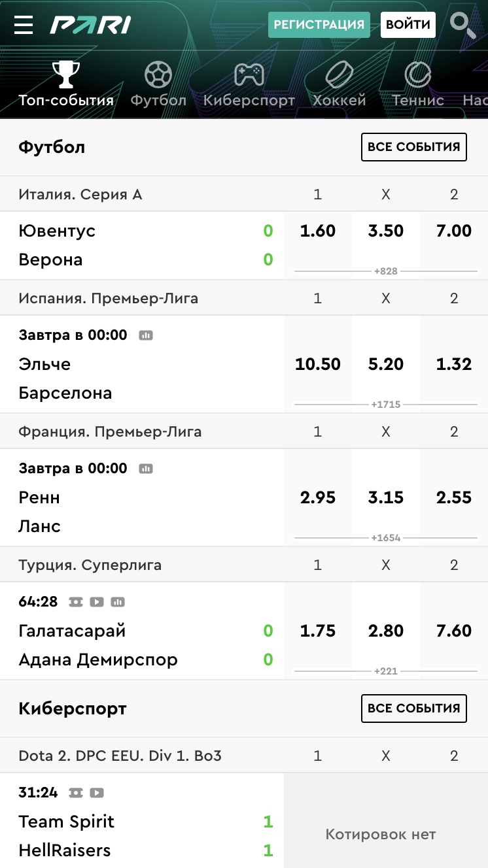Select the Hockey puck icon
This screenshot has width=488, height=868.
pyautogui.click(x=339, y=75)
